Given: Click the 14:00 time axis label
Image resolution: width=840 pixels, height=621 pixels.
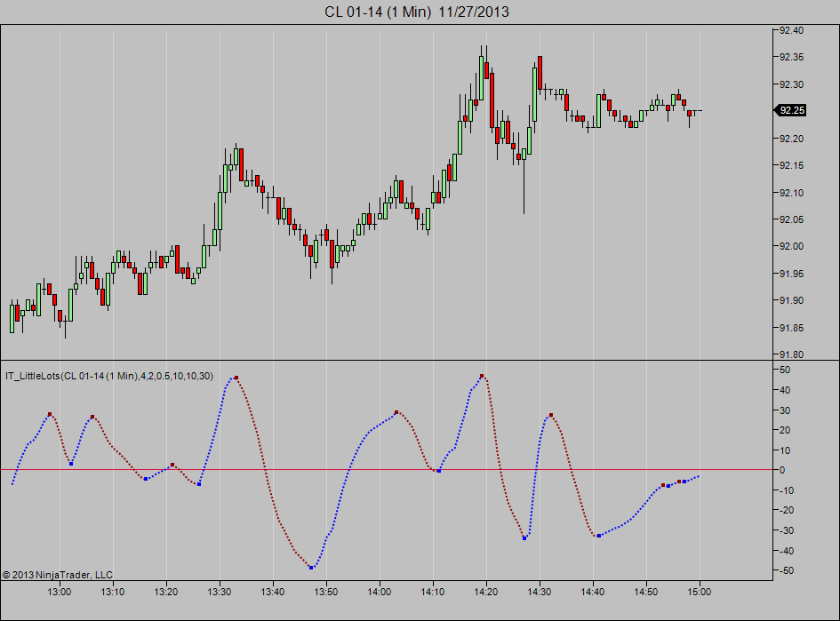Looking at the screenshot, I should (380, 592).
